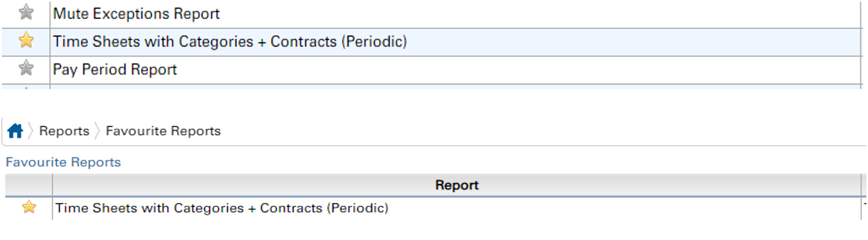Open Time Sheets report from Favourite Reports table
This screenshot has width=868, height=240.
pyautogui.click(x=222, y=208)
